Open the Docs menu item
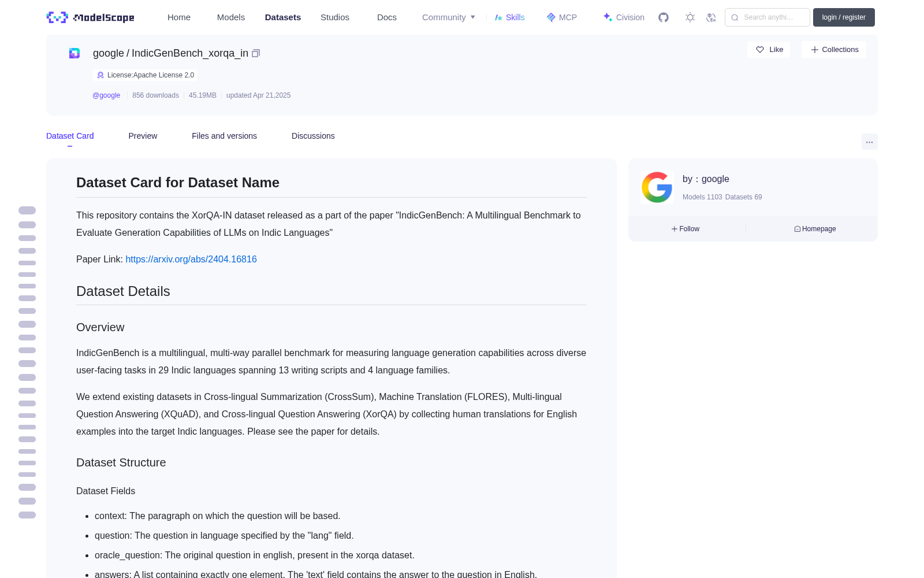The width and height of the screenshot is (924, 578). (387, 17)
